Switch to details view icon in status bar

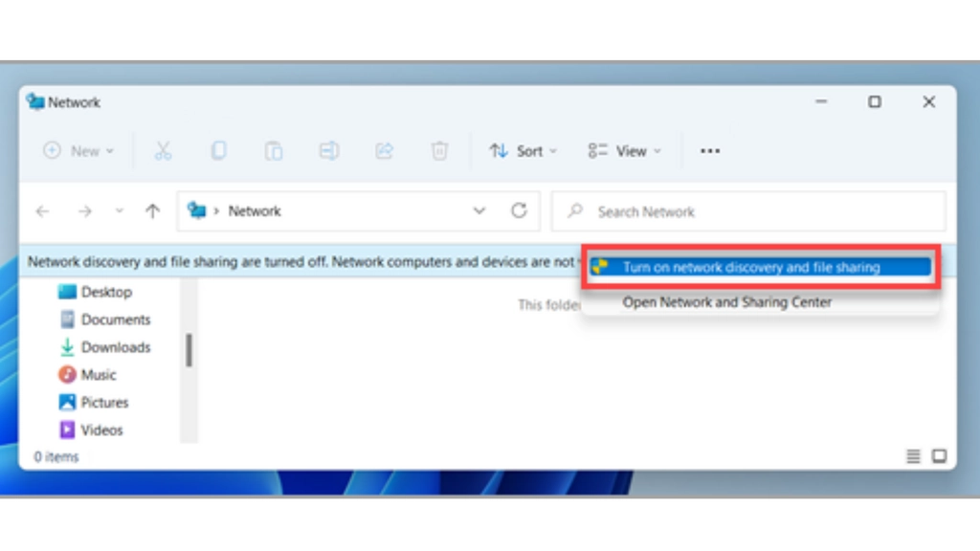tap(913, 456)
